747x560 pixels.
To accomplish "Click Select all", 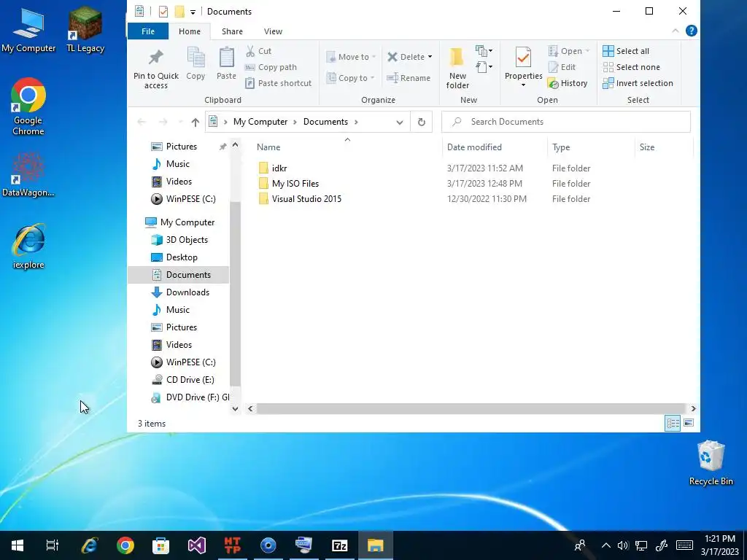I will [625, 51].
